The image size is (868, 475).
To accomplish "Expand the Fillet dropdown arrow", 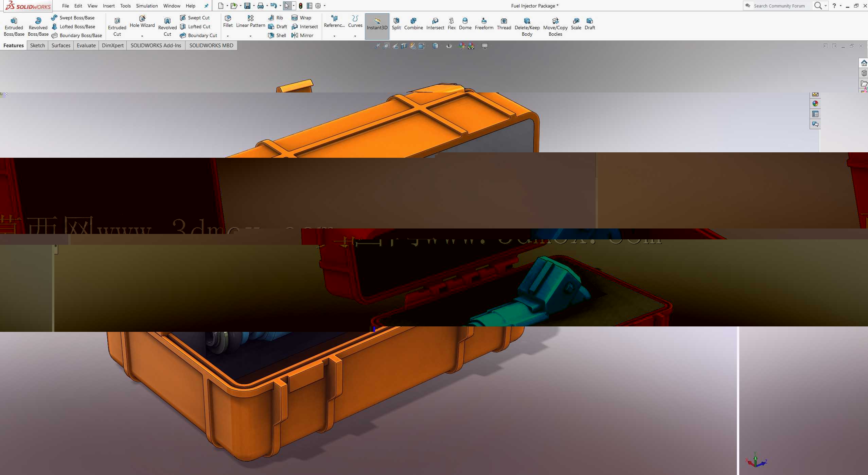I will point(228,36).
